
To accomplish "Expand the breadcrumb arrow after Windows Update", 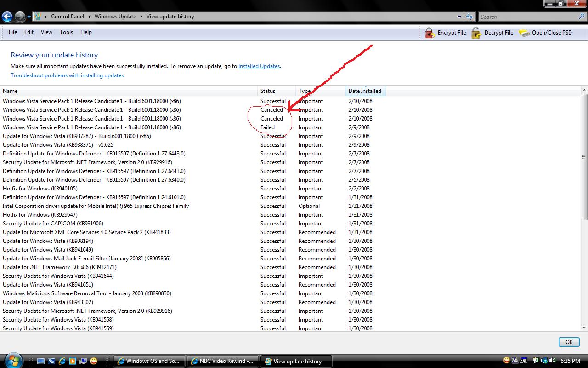I will [141, 17].
